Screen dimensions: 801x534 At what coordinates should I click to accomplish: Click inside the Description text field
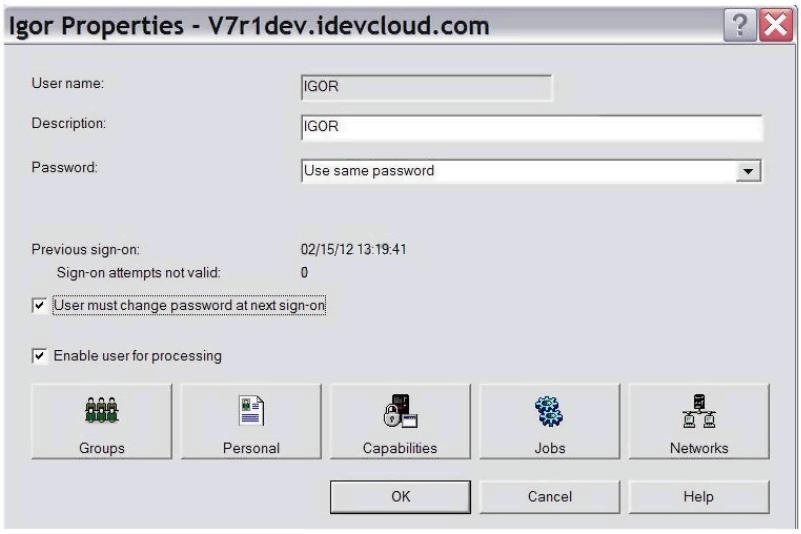(x=532, y=127)
